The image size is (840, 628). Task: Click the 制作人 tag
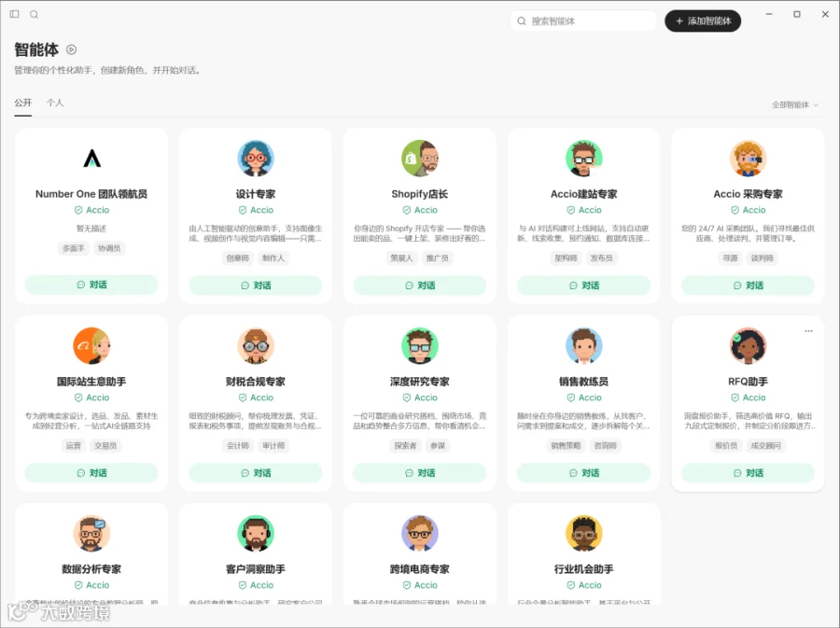tap(273, 258)
